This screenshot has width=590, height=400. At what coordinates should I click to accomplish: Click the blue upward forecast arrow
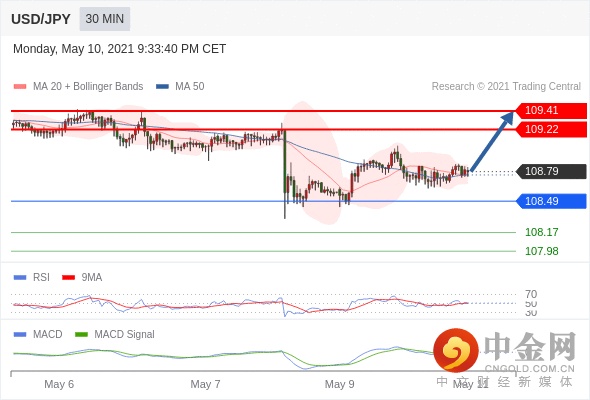492,141
